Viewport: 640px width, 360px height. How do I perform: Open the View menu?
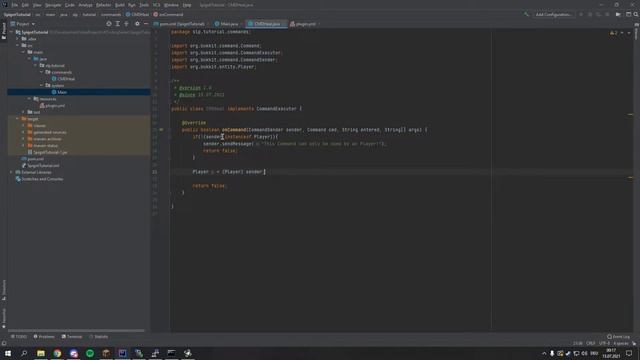[x=37, y=5]
